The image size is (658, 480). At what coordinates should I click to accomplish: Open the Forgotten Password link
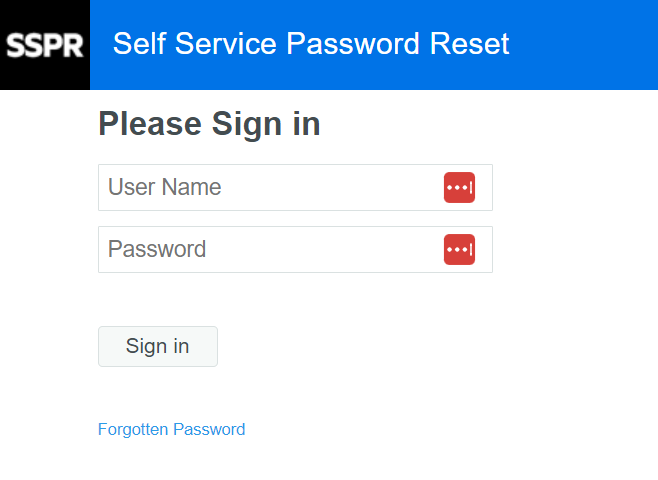tap(172, 430)
